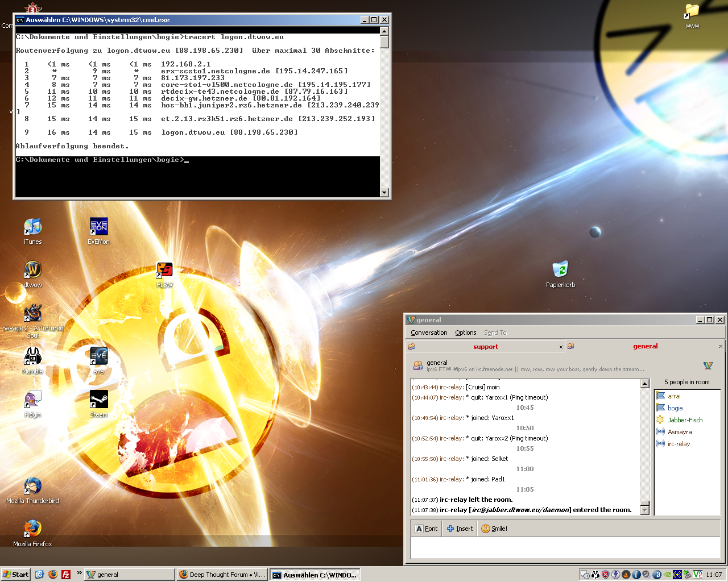Launch the HLSW desktop shortcut
The height and width of the screenshot is (582, 728).
164,271
